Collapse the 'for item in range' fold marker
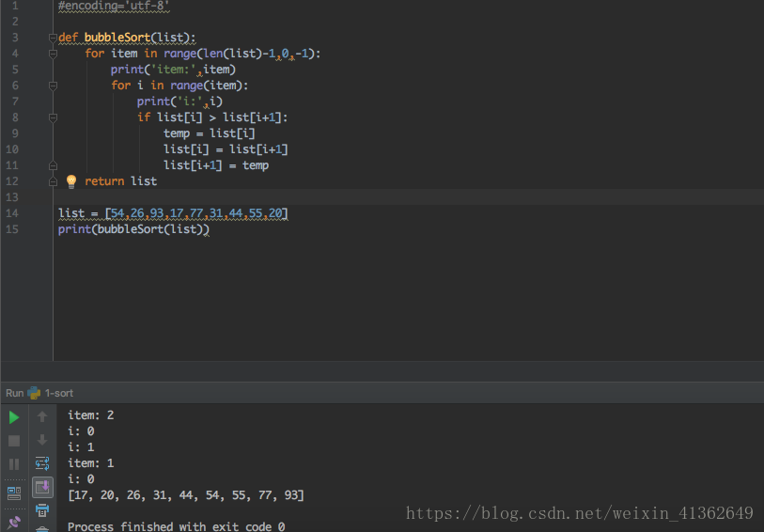 53,55
